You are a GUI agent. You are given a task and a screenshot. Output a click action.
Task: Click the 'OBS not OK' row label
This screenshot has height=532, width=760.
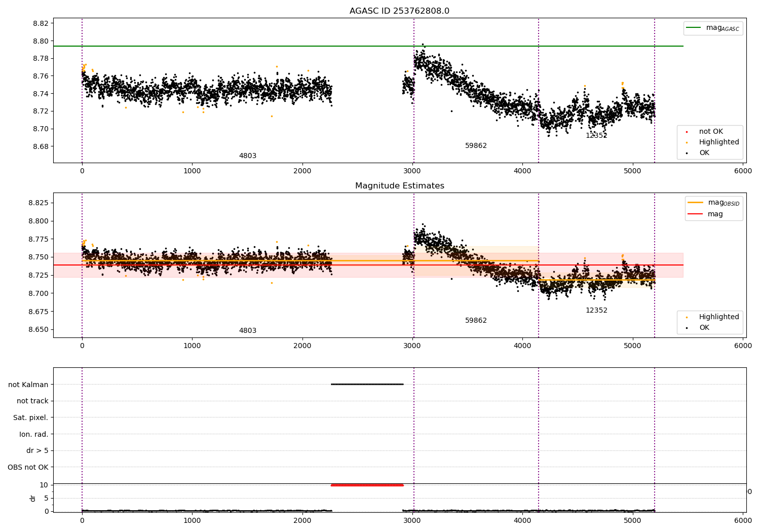tap(28, 467)
